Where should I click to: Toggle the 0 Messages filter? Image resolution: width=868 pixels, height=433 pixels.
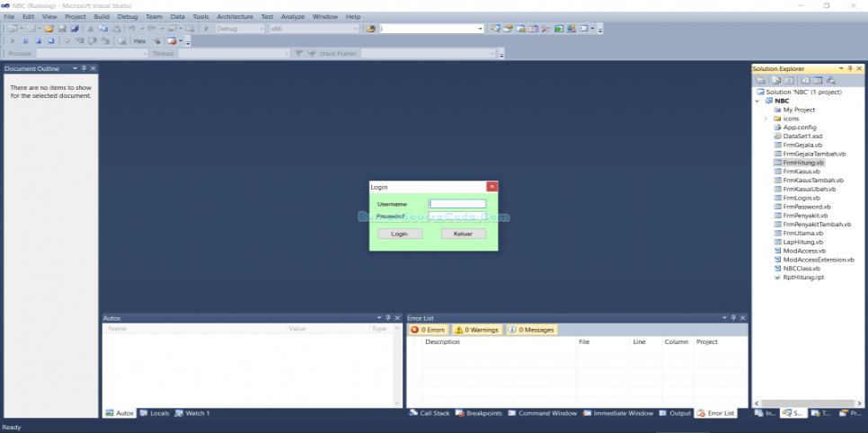[x=531, y=330]
